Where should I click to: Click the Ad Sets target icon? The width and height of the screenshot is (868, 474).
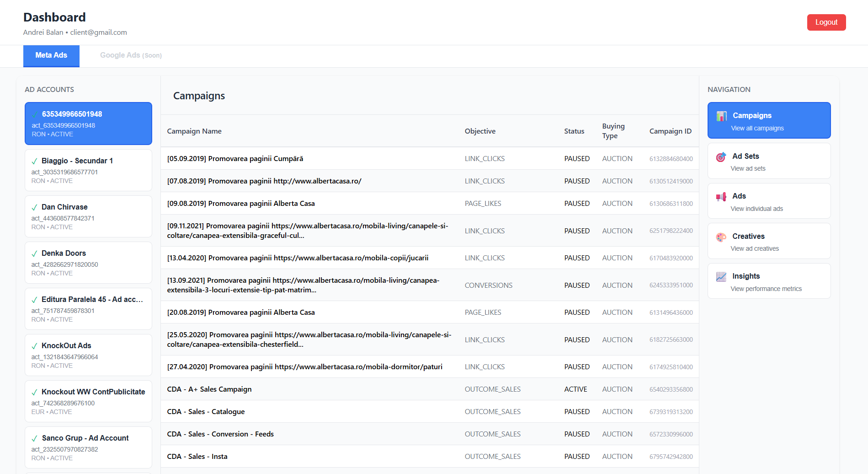(721, 157)
